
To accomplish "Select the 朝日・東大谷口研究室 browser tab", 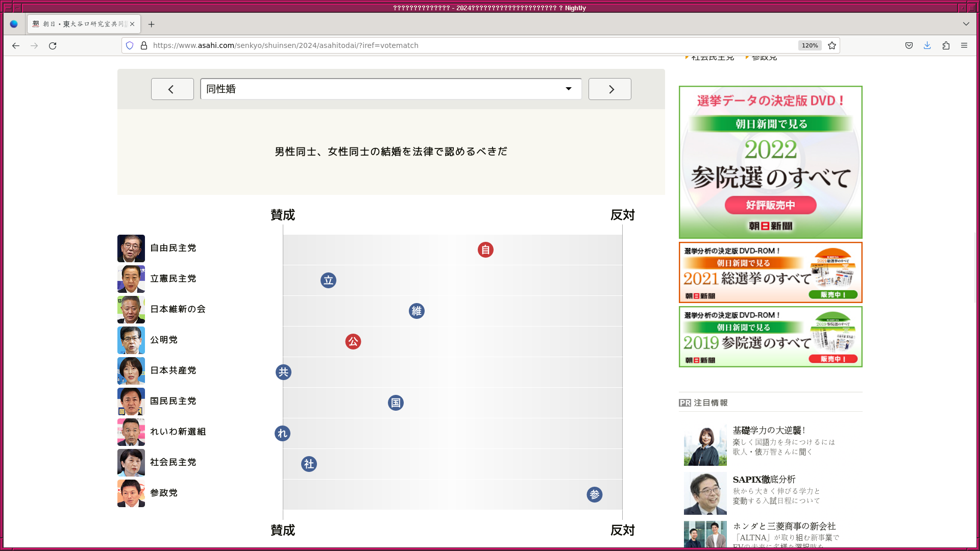I will coord(82,24).
